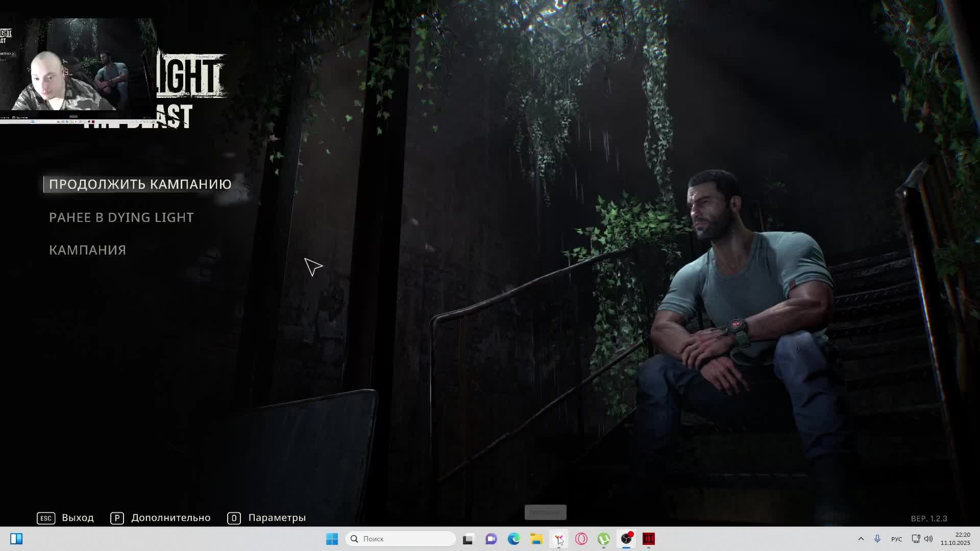Click the Выход exit button
The width and height of the screenshot is (980, 551).
[x=78, y=518]
